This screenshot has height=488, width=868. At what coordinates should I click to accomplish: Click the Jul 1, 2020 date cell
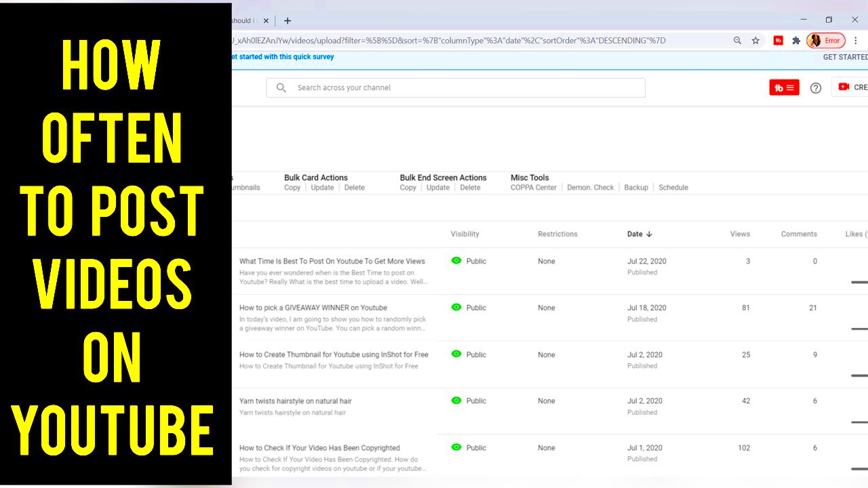[x=645, y=448]
